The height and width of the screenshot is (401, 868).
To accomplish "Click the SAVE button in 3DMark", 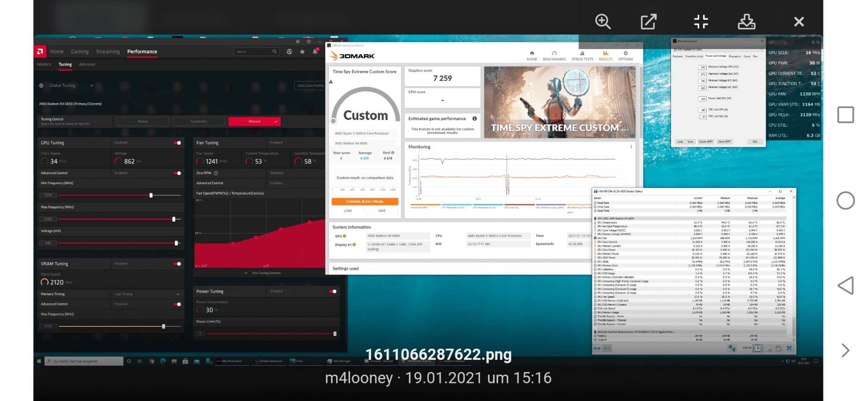I will (382, 211).
